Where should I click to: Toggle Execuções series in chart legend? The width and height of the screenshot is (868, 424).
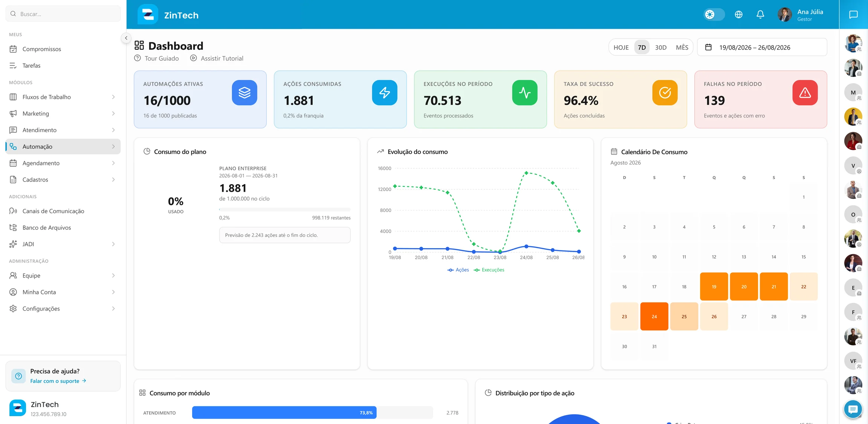pos(489,270)
